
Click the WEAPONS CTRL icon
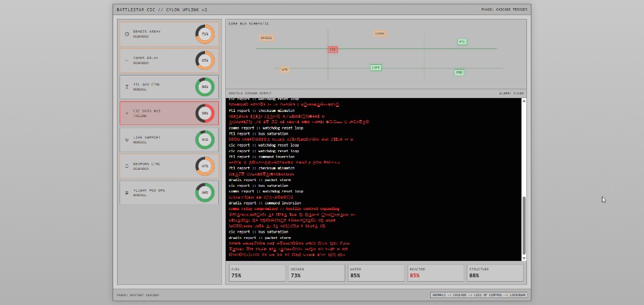127,166
